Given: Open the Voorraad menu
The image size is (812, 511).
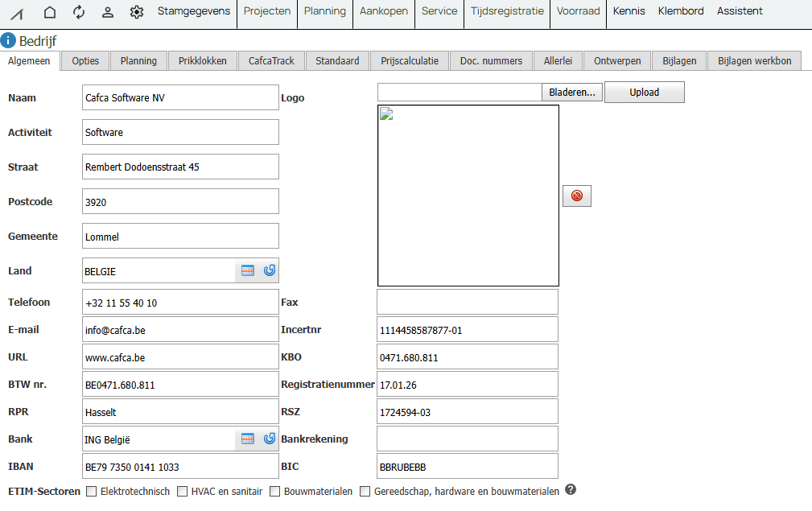Looking at the screenshot, I should click(x=578, y=11).
